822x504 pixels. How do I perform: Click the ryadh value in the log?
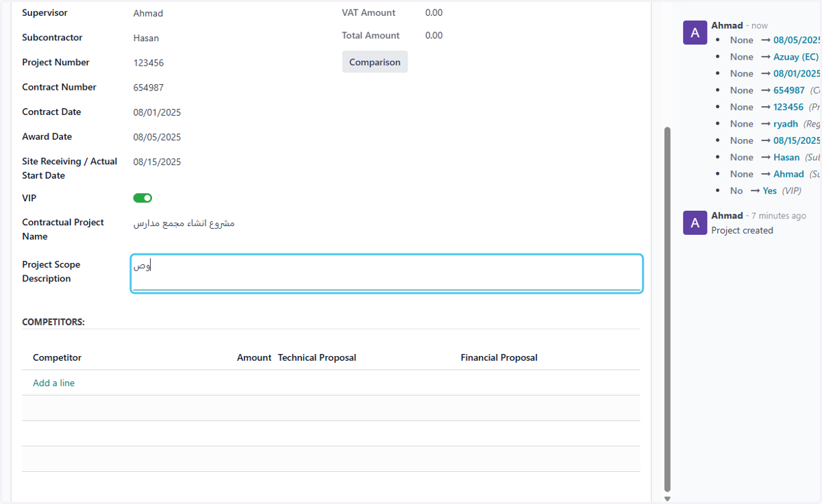click(786, 124)
